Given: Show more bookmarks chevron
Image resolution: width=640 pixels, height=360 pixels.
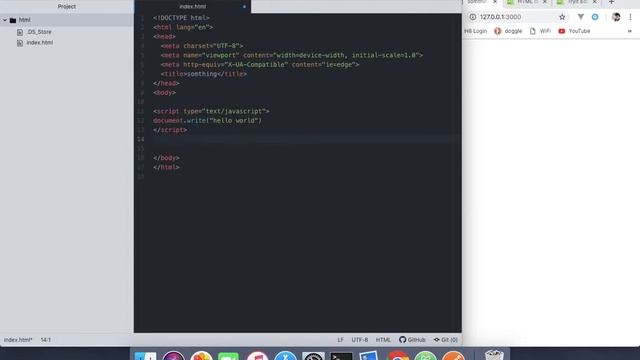Looking at the screenshot, I should point(629,31).
